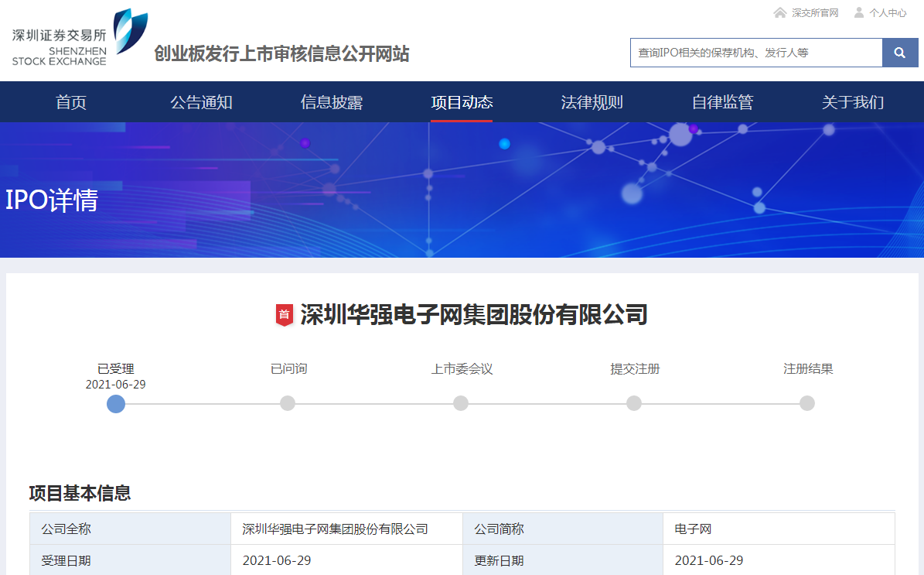924x575 pixels.
Task: Click the 项目基本信息 section heading
Action: [x=80, y=493]
